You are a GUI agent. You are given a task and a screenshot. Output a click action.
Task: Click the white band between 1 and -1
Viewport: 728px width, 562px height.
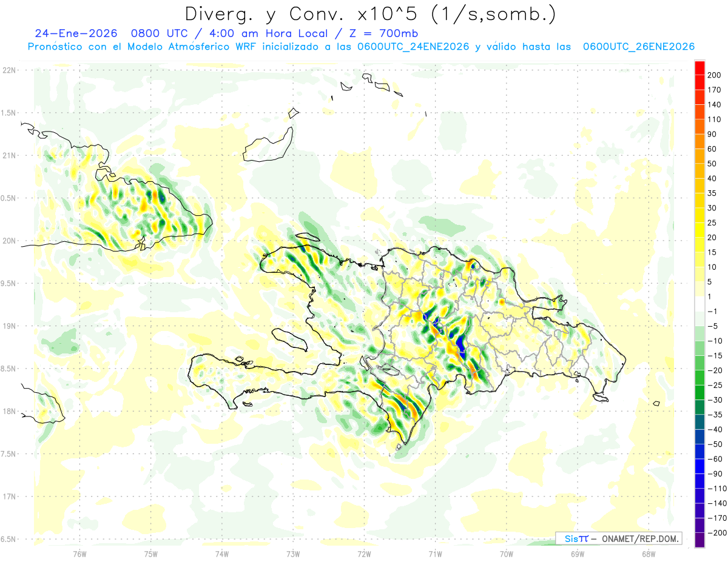tap(699, 304)
